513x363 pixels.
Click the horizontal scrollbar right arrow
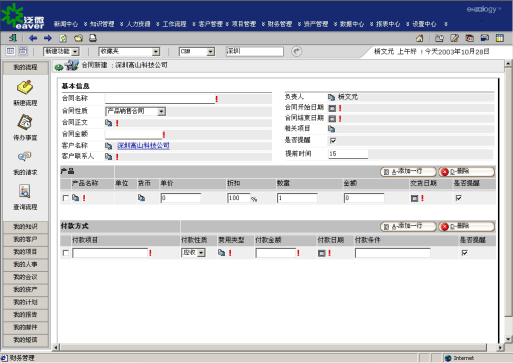pos(500,347)
